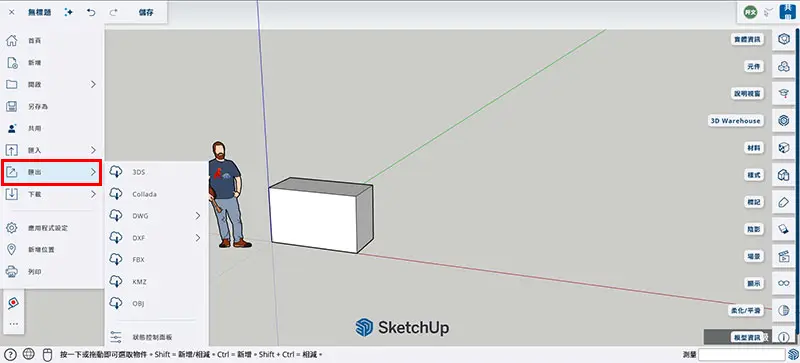Expand the DWG export options arrow
800x363 pixels.
pyautogui.click(x=197, y=216)
